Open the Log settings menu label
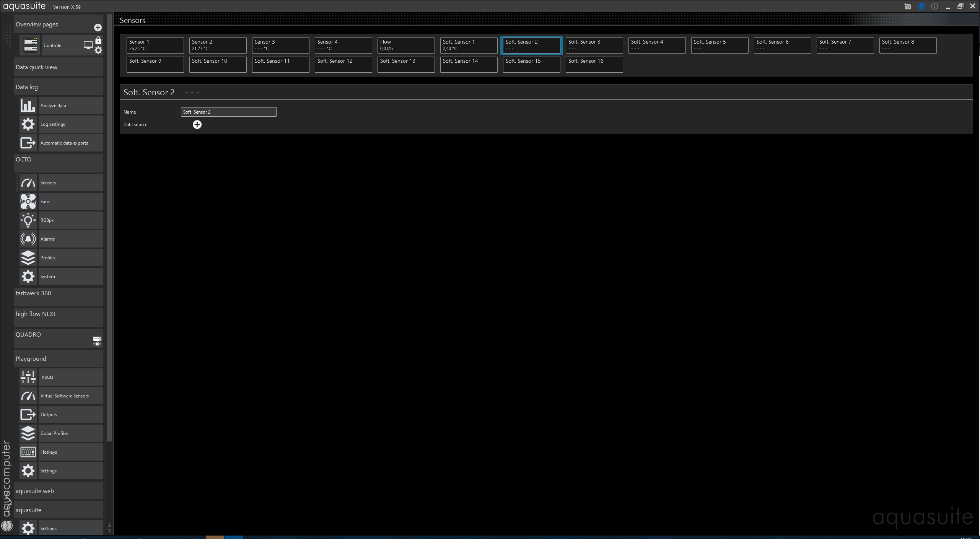 tap(71, 124)
